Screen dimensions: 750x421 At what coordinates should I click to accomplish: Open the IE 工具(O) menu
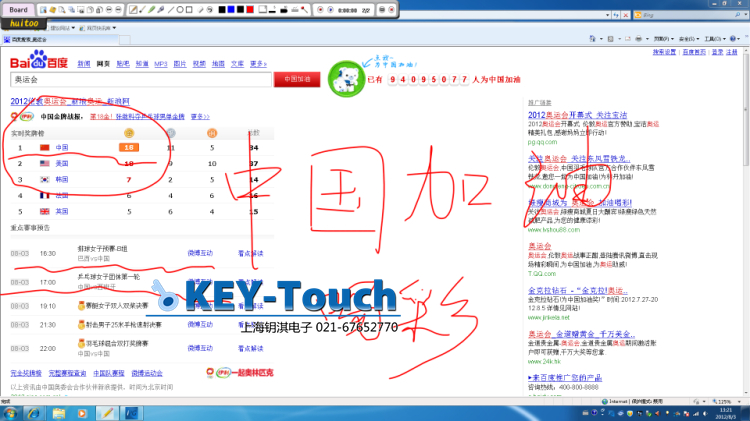coord(715,39)
